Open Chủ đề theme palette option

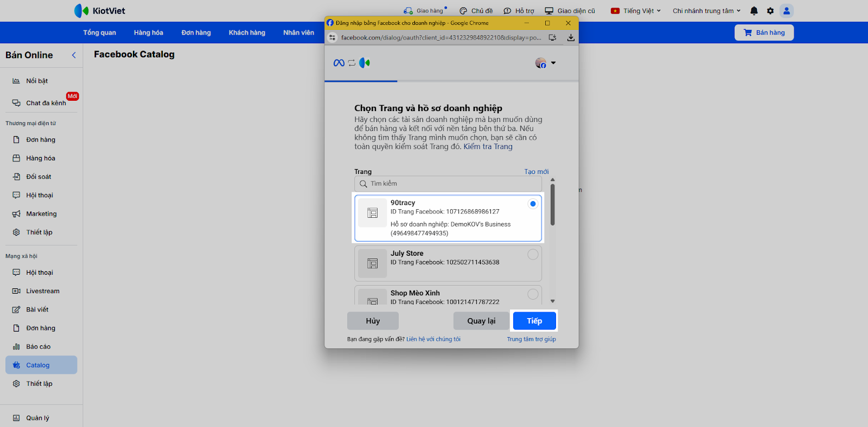(x=476, y=11)
